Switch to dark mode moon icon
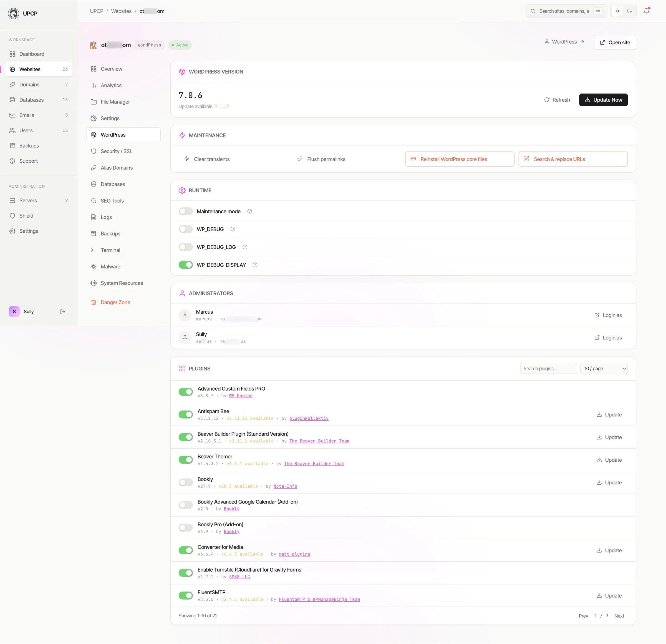Viewport: 666px width, 644px height. [x=629, y=11]
